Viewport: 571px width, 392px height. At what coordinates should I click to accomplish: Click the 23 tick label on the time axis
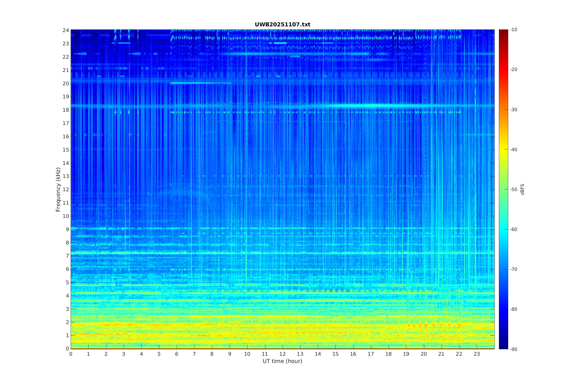pos(477,354)
